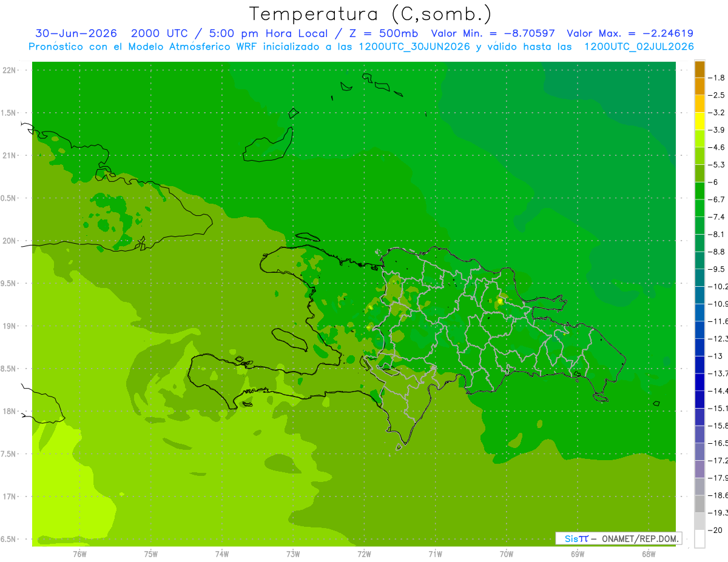
Task: Click the "-7.4" colorbar label
Action: click(x=717, y=217)
